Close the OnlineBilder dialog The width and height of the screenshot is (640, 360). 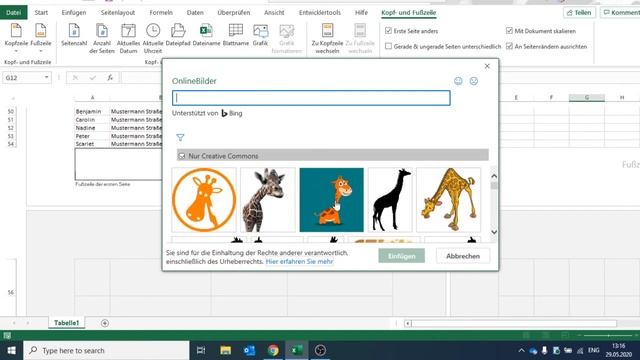coord(487,66)
